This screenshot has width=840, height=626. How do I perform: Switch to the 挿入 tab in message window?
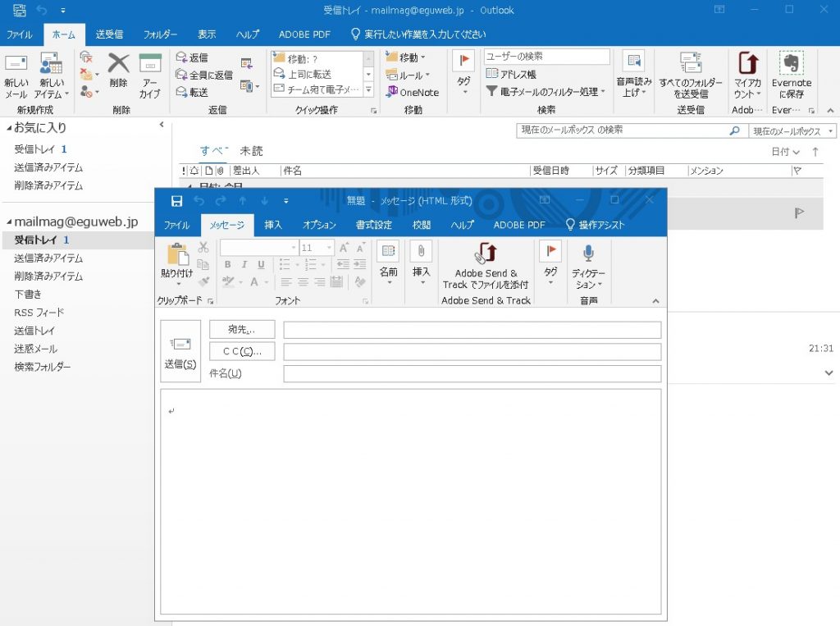(x=273, y=225)
